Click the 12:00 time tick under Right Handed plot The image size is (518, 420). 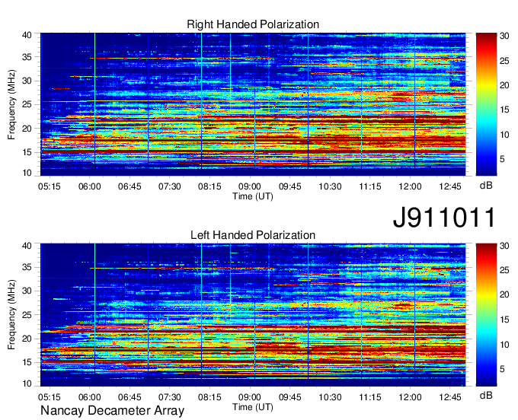pyautogui.click(x=410, y=186)
